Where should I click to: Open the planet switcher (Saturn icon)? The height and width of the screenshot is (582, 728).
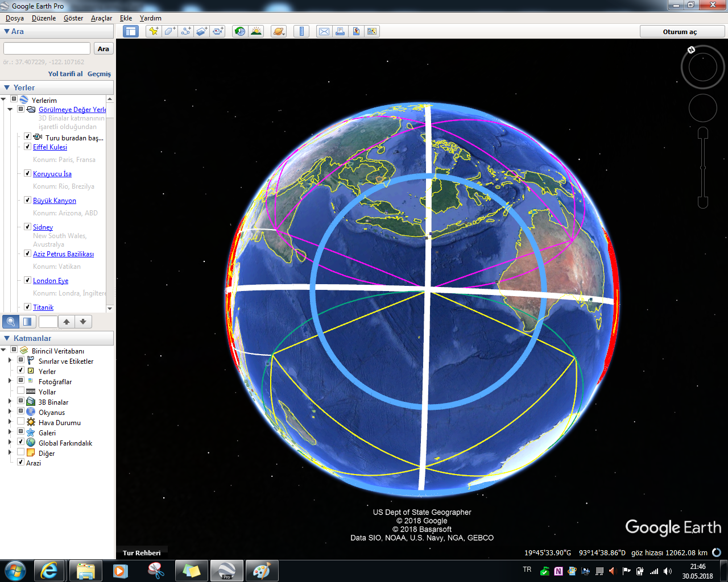coord(278,31)
